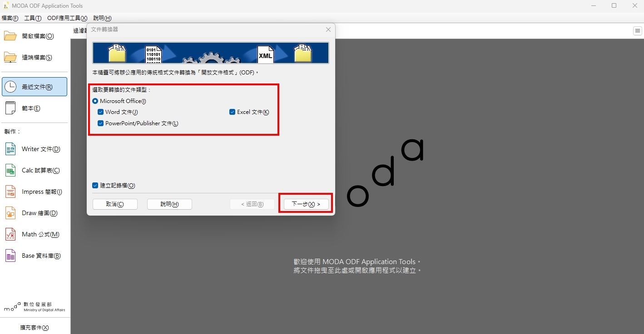Click the Writer document icon
This screenshot has height=334, width=644.
[10, 149]
